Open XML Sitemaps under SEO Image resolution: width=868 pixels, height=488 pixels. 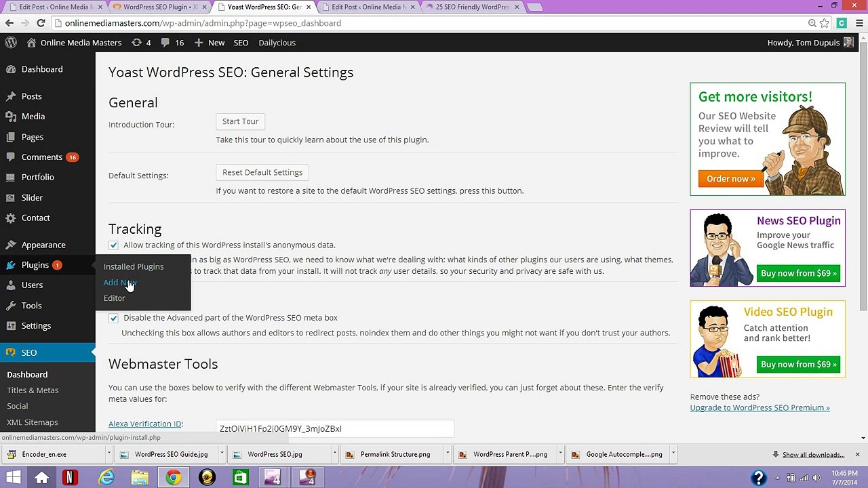coord(33,422)
